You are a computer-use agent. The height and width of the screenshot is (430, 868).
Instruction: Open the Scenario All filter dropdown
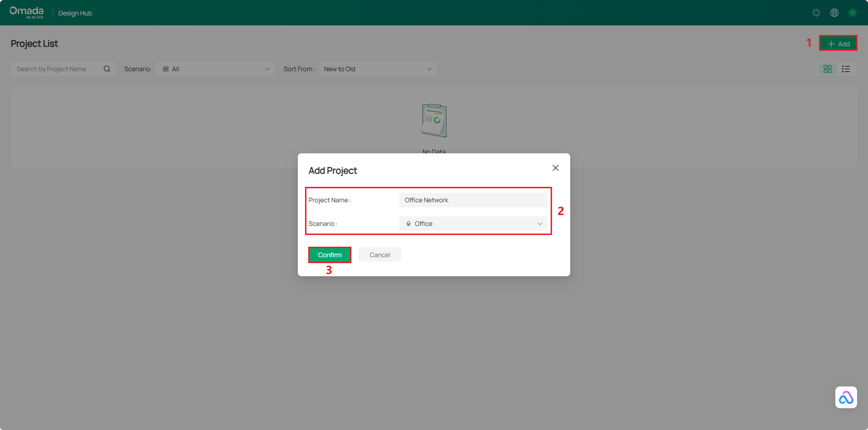[x=216, y=69]
